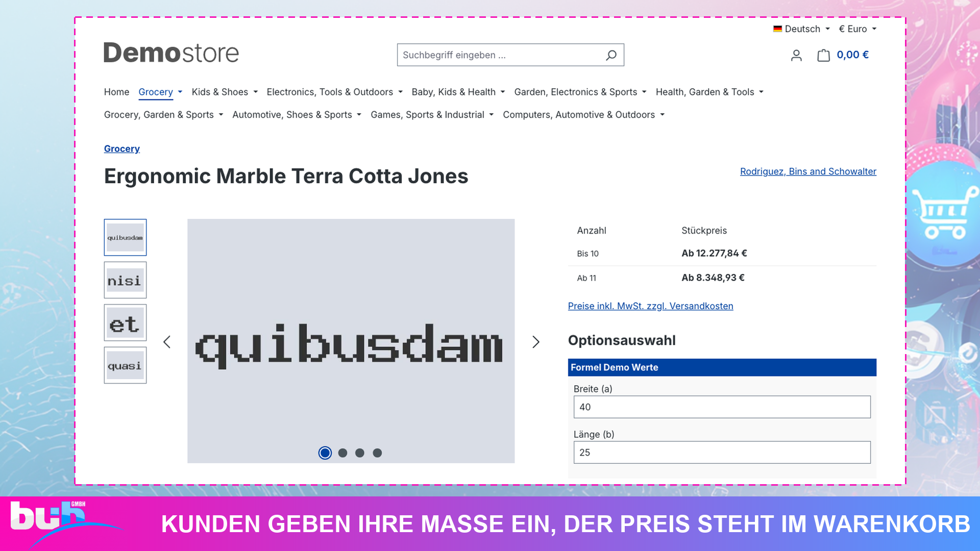The height and width of the screenshot is (551, 980).
Task: Expand Health, Garden & Tools menu
Action: tap(709, 92)
